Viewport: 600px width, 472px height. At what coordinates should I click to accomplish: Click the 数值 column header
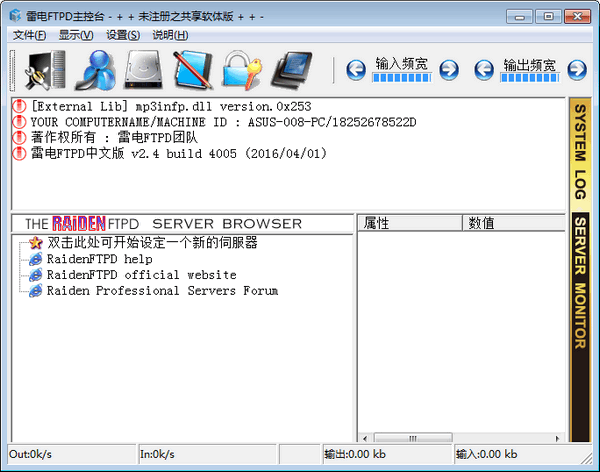coord(514,223)
